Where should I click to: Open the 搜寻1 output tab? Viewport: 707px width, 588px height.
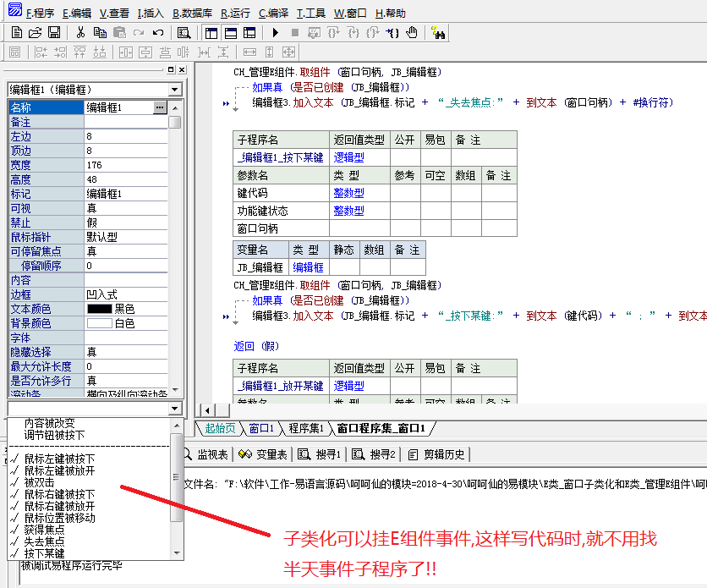pyautogui.click(x=319, y=454)
